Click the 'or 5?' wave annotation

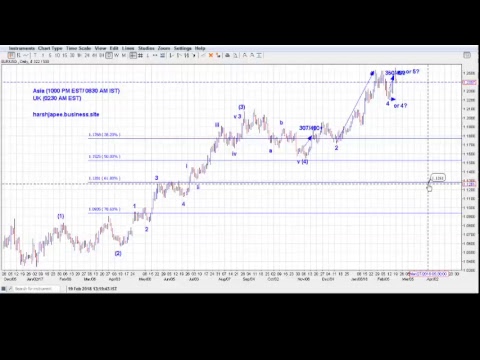(413, 72)
